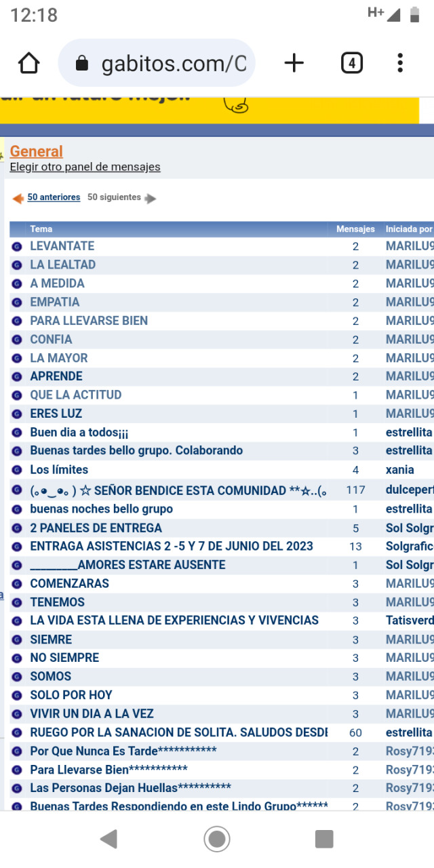Click the G icon beside APRENDE
Screen dimensions: 434x868
(17, 377)
